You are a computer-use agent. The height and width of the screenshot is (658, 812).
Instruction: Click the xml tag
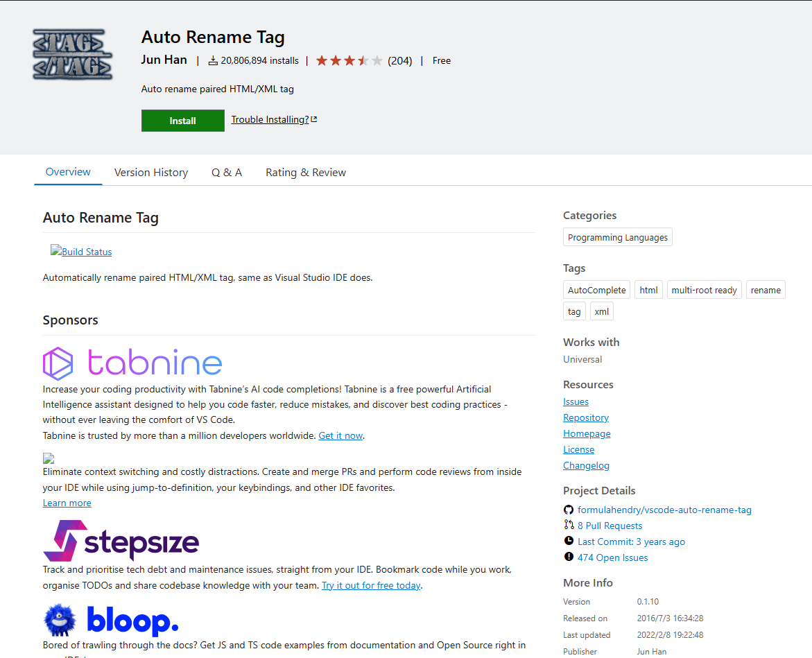pos(601,311)
